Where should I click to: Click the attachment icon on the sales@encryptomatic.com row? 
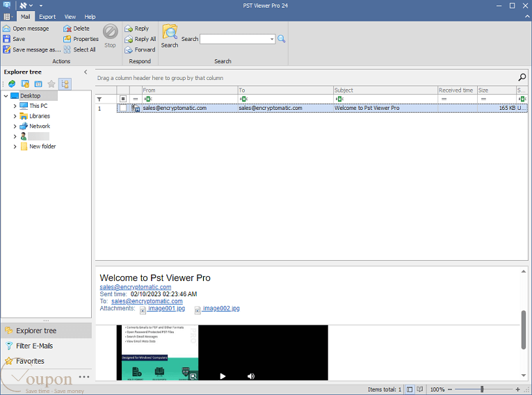[x=136, y=108]
